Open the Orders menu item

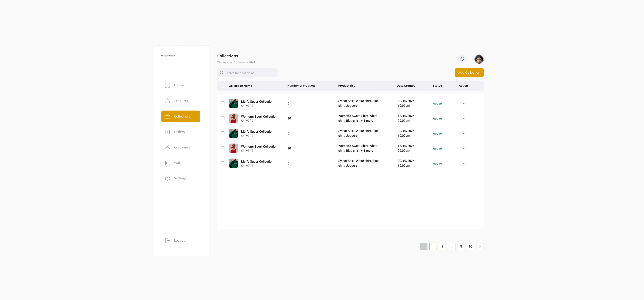(x=179, y=132)
